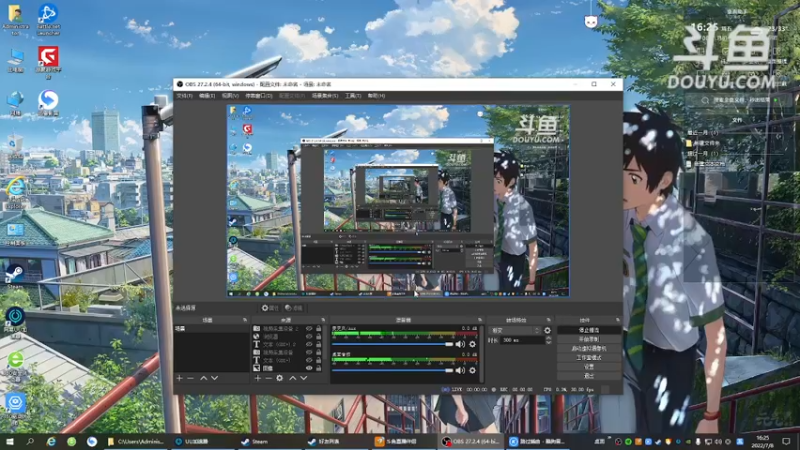
Task: Click the 300 ms duration field
Action: (522, 340)
